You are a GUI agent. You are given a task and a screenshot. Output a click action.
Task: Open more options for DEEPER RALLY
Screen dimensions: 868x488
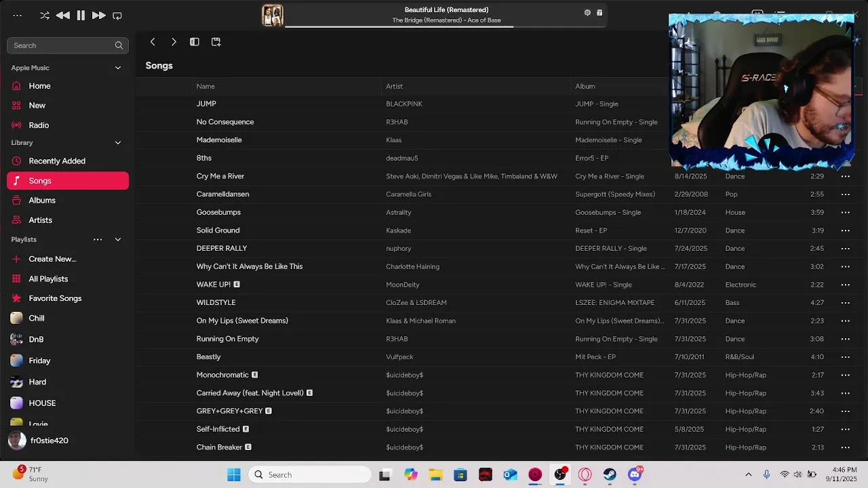tap(846, 249)
